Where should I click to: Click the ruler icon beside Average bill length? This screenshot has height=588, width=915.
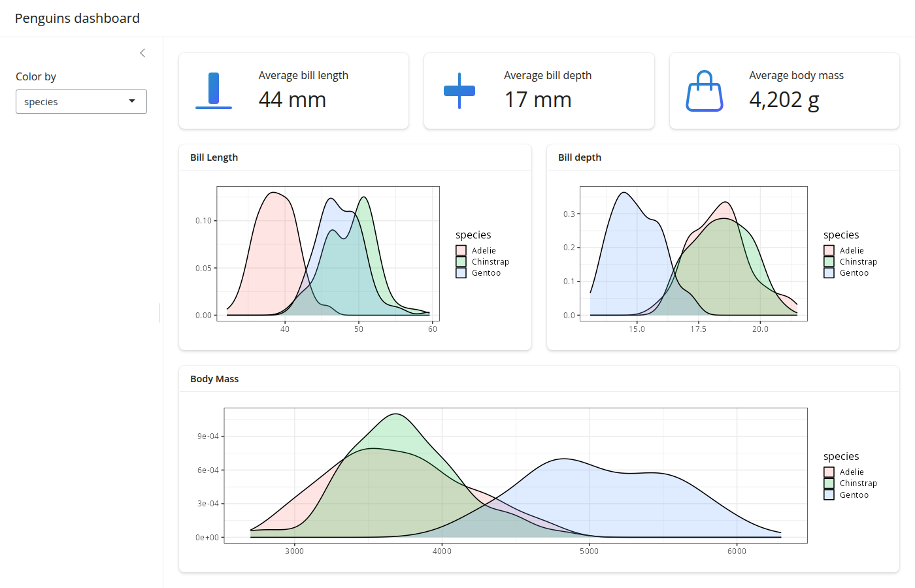pyautogui.click(x=214, y=91)
